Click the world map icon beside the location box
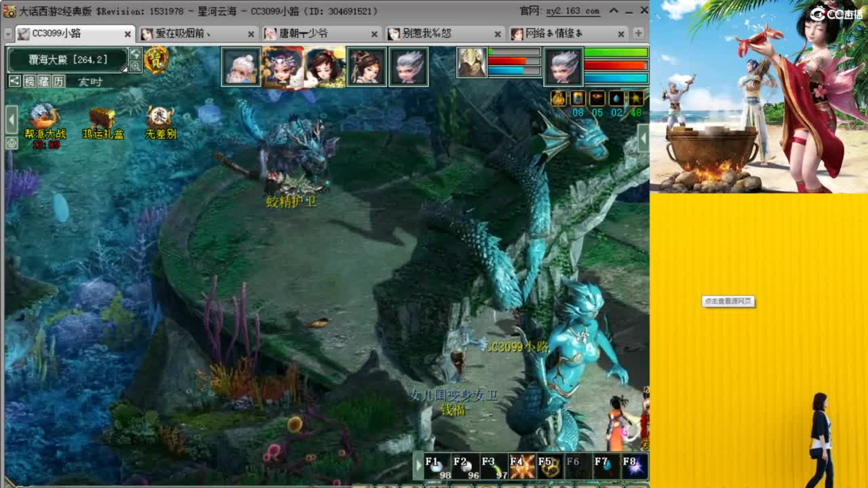 click(x=136, y=54)
